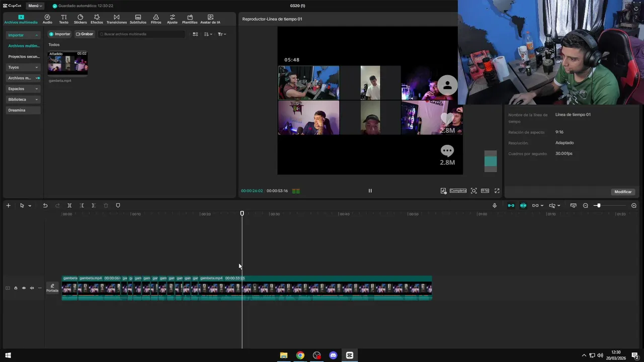Click the Completa quality button
Screen dimensions: 644x362
click(458, 191)
